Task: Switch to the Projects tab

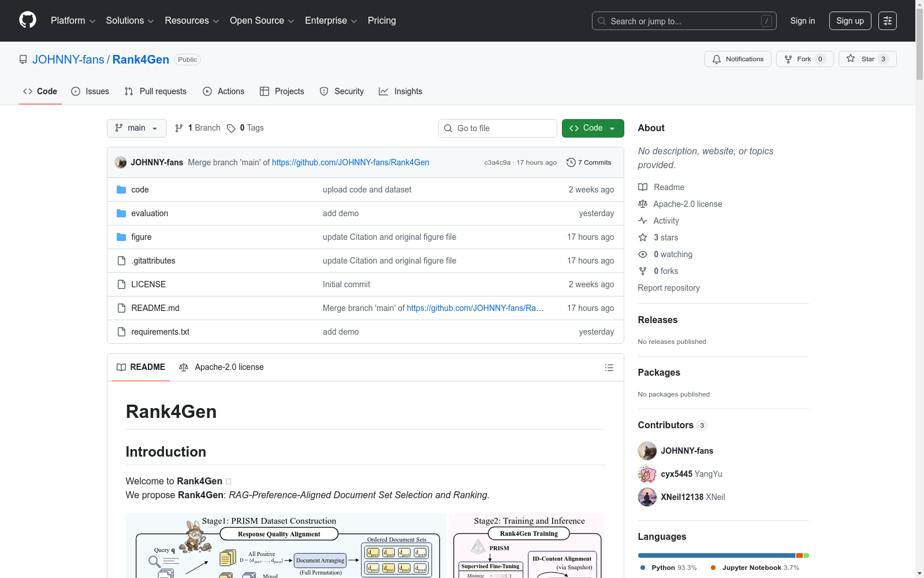Action: tap(282, 91)
